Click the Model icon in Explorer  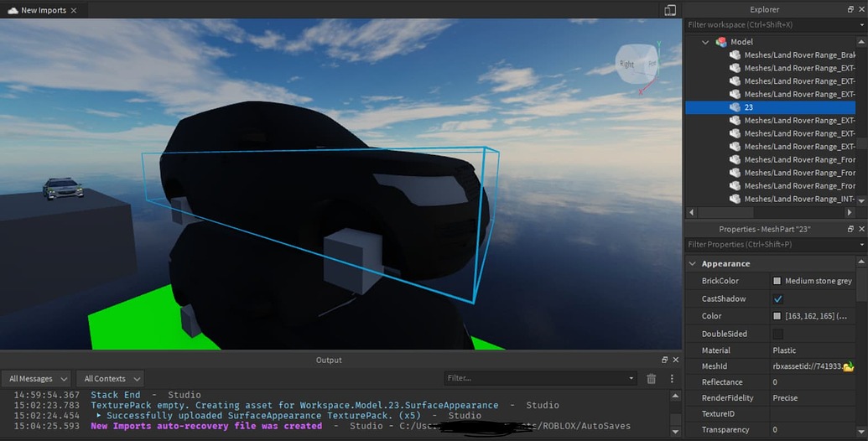(721, 41)
